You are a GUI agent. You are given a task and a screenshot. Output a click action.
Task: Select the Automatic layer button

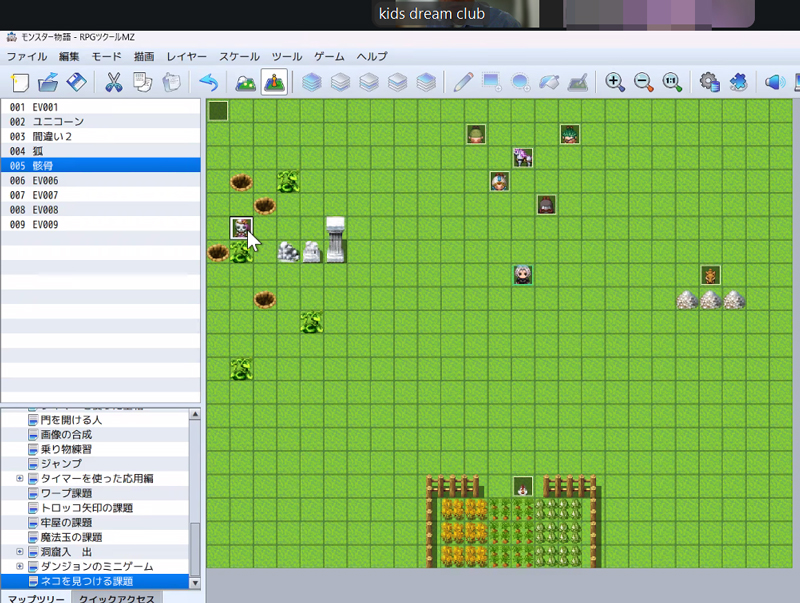312,82
